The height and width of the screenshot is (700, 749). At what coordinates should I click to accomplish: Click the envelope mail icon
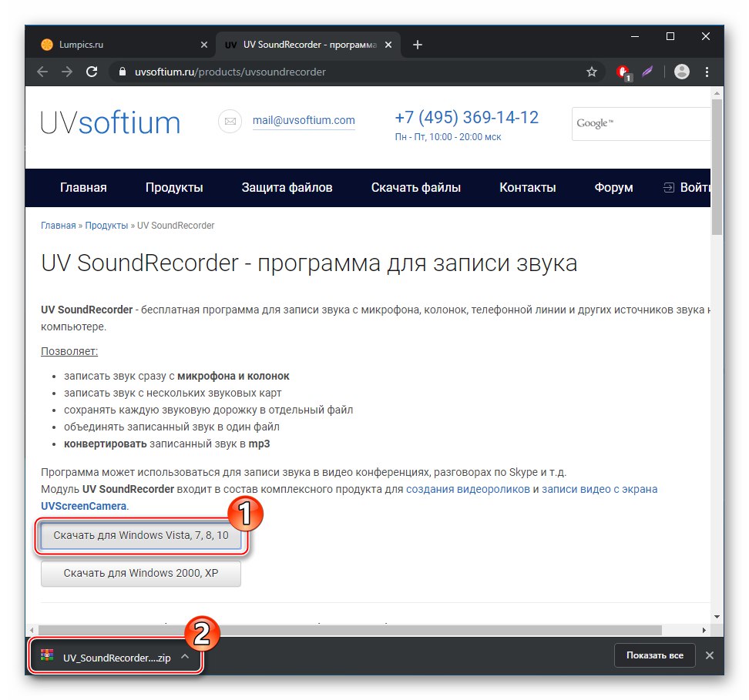230,121
